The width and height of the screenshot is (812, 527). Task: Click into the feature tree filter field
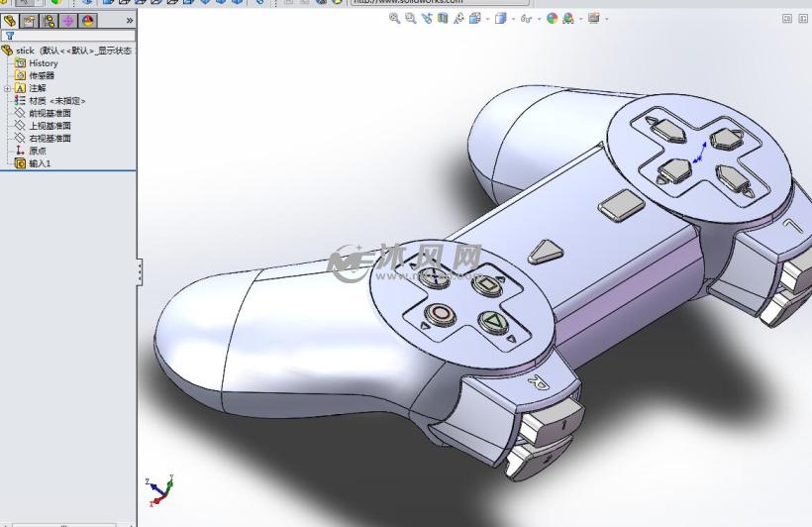point(68,36)
